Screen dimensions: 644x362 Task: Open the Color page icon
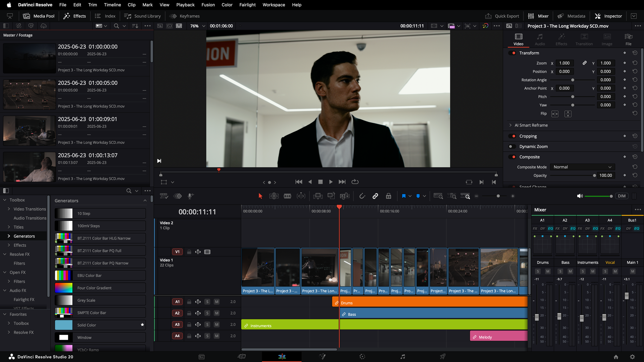click(362, 357)
